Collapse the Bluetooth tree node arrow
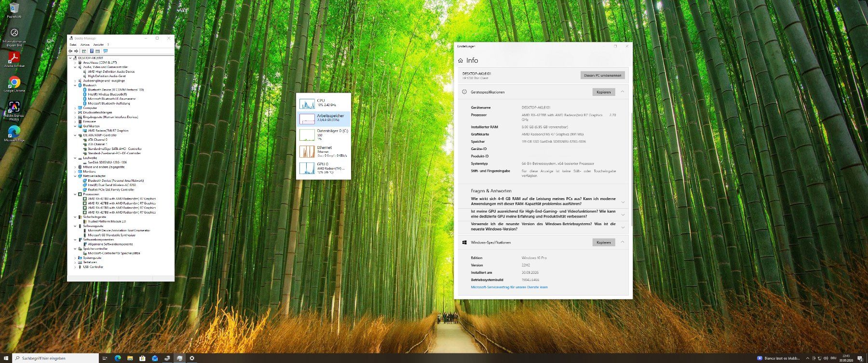Viewport: 868px width, 363px height. tap(75, 85)
